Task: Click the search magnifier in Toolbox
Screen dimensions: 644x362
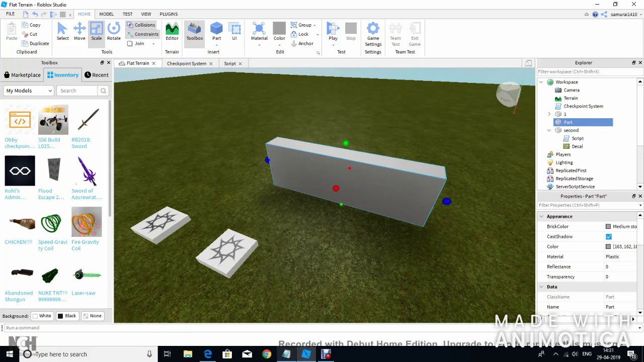Action: coord(103,90)
